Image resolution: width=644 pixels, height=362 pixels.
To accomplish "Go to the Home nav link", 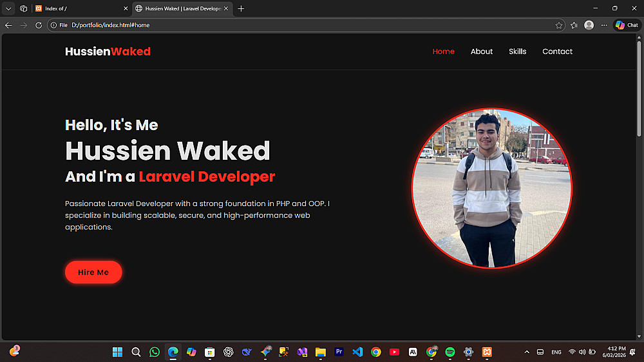I will 443,52.
